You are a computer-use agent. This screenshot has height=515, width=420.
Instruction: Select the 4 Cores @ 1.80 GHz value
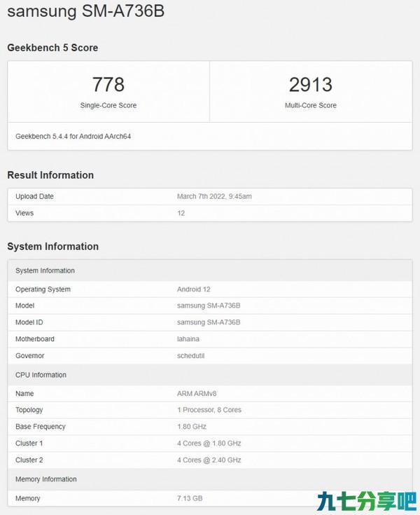coord(209,444)
